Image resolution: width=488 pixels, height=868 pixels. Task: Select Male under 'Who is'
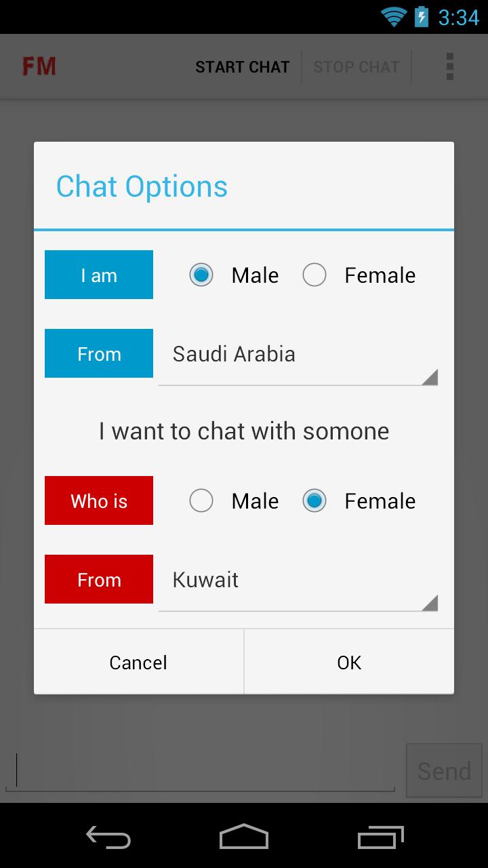201,500
